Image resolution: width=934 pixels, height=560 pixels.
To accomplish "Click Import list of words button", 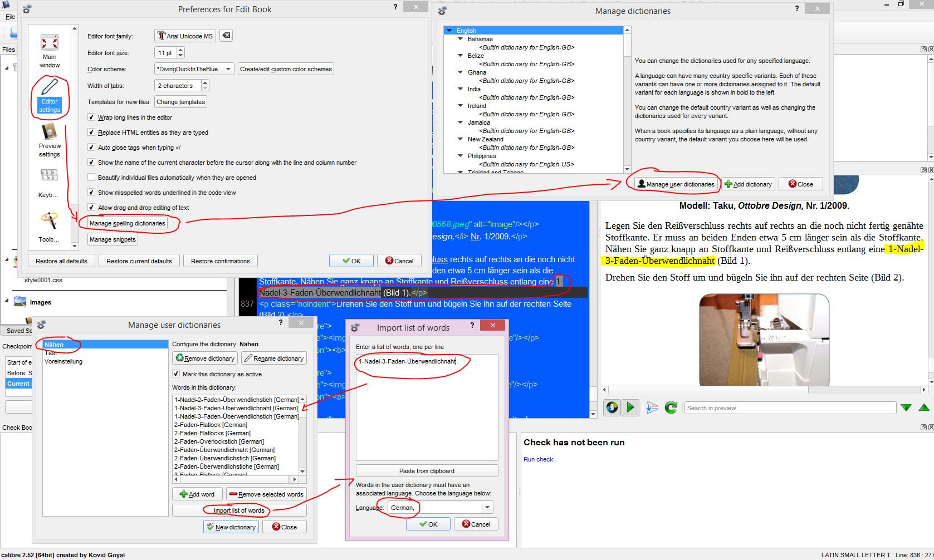I will 239,510.
